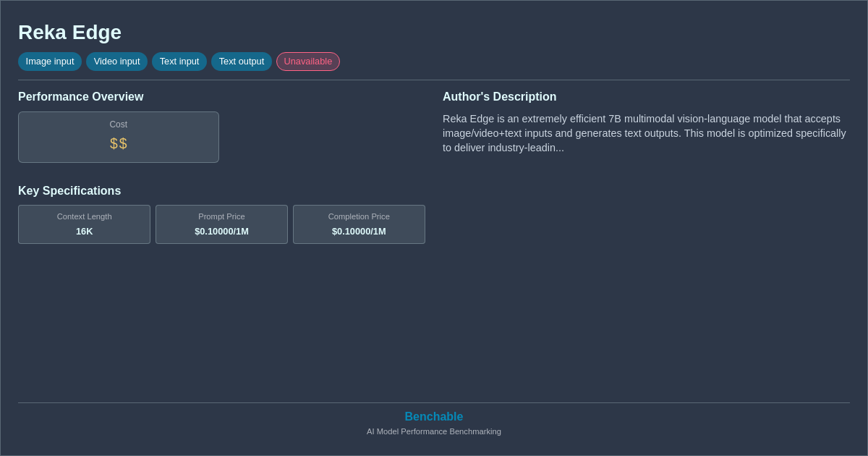This screenshot has width=868, height=456.
Task: Open the Benchable footer link
Action: tap(434, 417)
